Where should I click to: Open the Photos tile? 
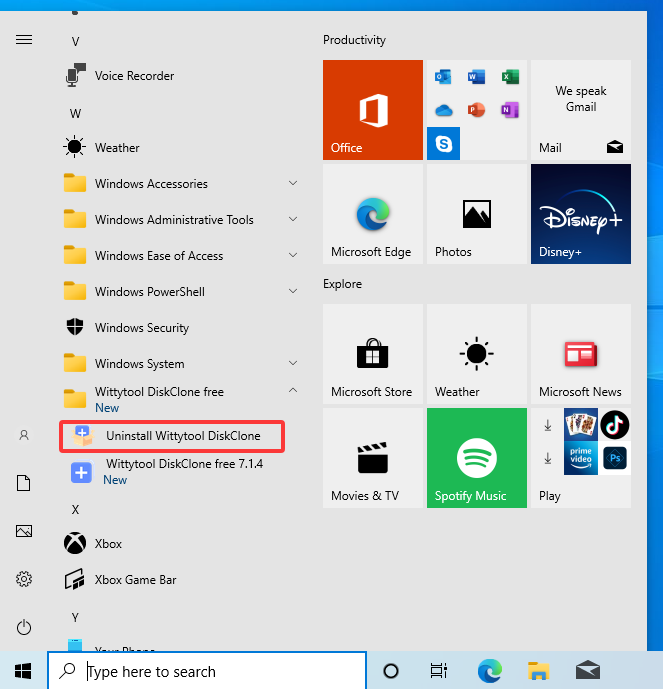tap(477, 214)
